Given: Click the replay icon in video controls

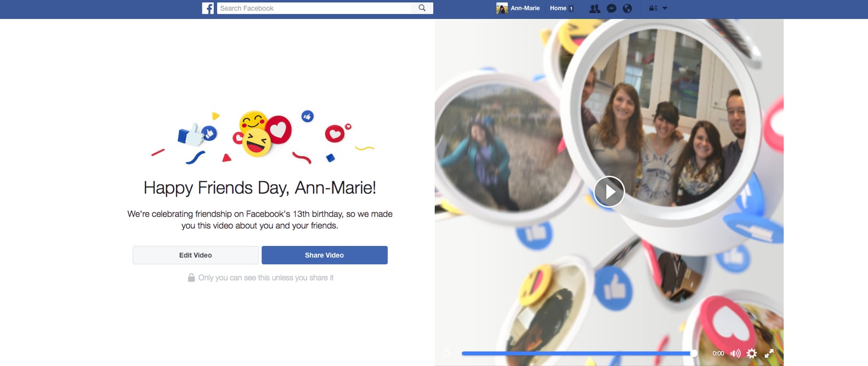Looking at the screenshot, I should tap(446, 353).
